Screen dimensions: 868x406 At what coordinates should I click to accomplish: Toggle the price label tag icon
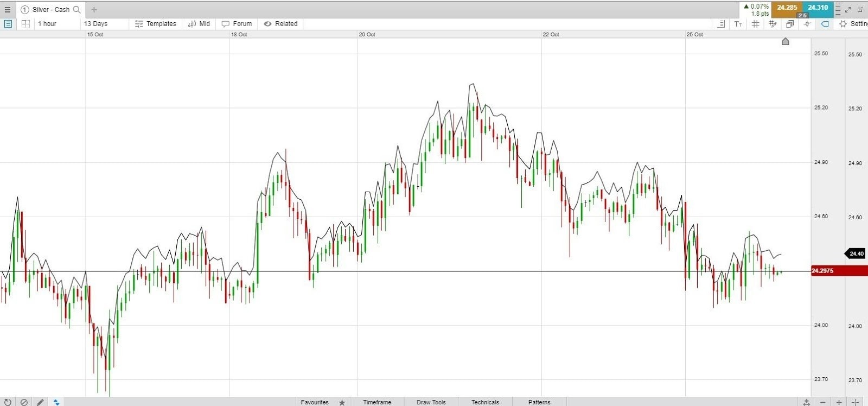coord(825,23)
